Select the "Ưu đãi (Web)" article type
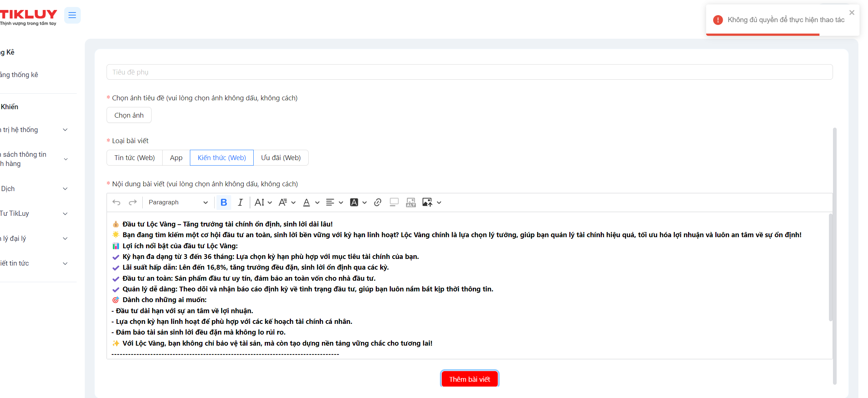This screenshot has height=398, width=868. [281, 158]
